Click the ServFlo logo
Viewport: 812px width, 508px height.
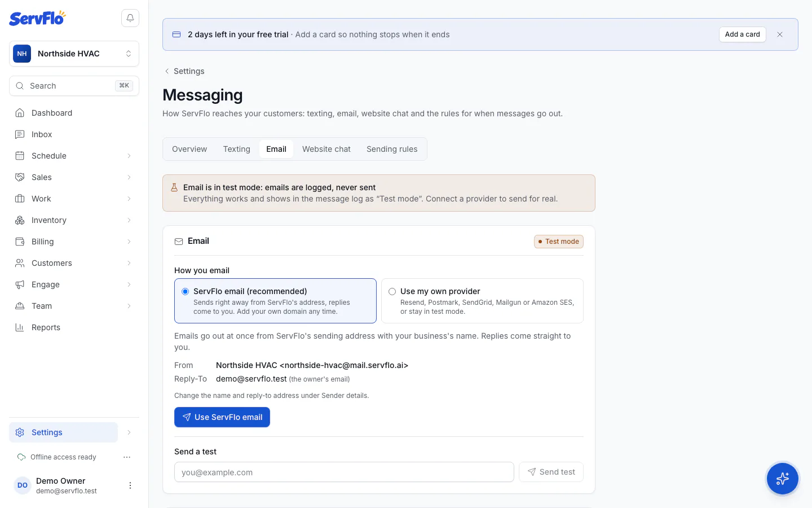coord(37,18)
